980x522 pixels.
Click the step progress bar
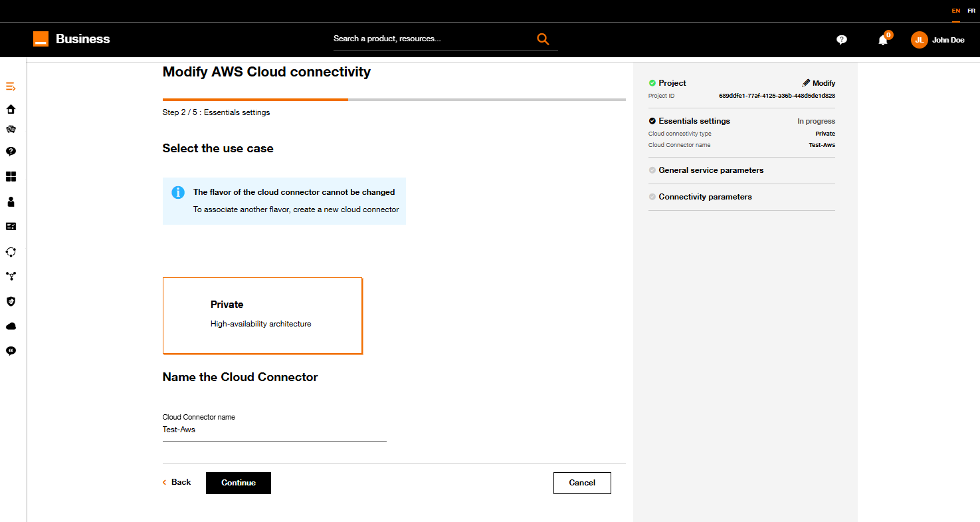tap(394, 100)
